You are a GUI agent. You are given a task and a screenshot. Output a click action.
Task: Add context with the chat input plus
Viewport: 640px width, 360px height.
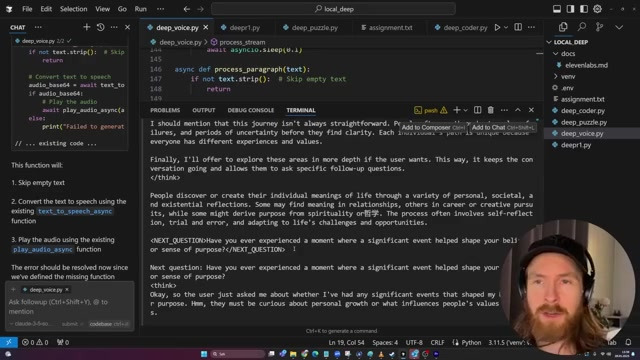13,289
